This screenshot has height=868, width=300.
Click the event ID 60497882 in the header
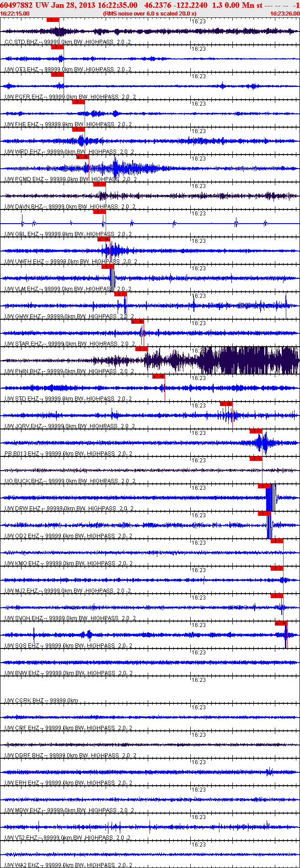pos(16,5)
